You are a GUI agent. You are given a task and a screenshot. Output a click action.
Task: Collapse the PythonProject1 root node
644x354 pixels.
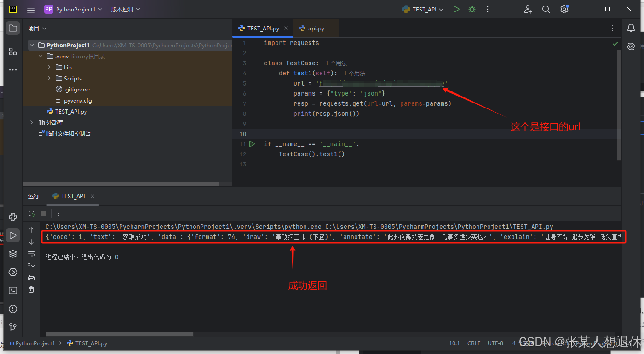(x=32, y=45)
